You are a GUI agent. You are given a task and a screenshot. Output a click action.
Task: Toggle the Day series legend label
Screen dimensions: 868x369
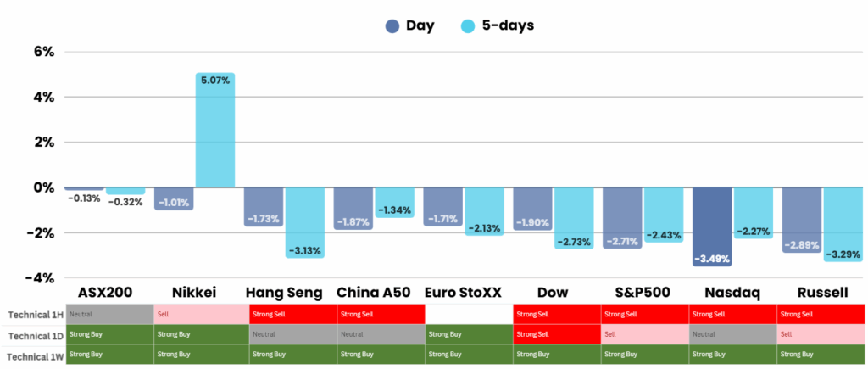[420, 25]
